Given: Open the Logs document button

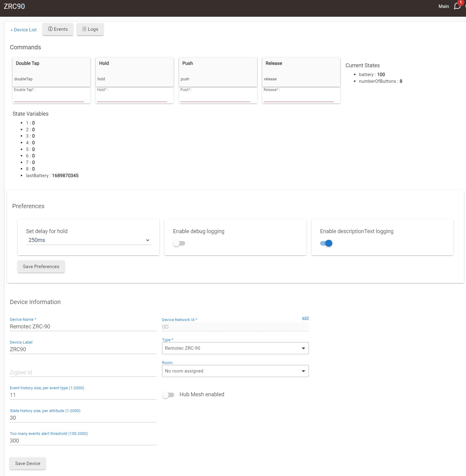Looking at the screenshot, I should coord(90,29).
